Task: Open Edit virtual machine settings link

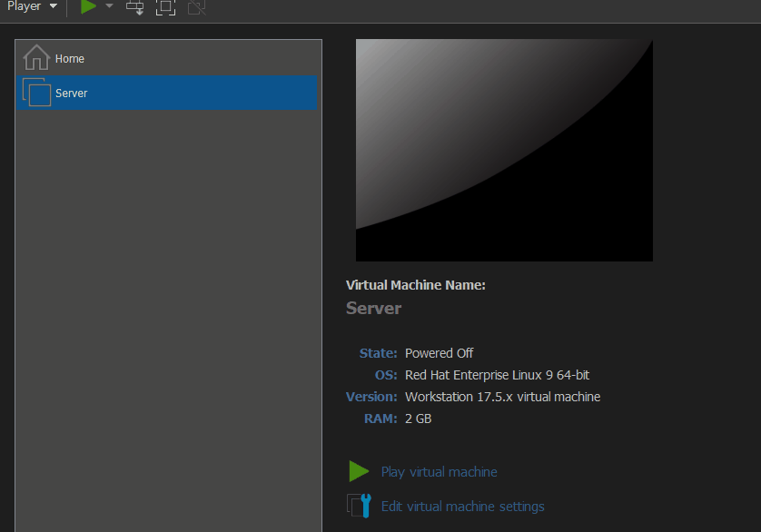Action: click(462, 507)
